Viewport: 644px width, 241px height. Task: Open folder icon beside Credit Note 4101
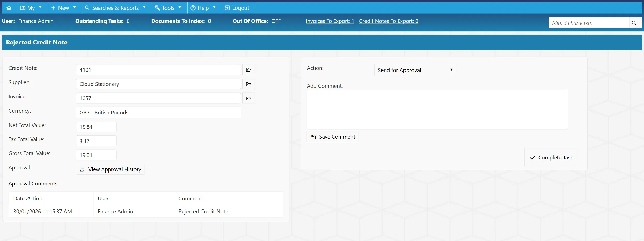tap(248, 70)
